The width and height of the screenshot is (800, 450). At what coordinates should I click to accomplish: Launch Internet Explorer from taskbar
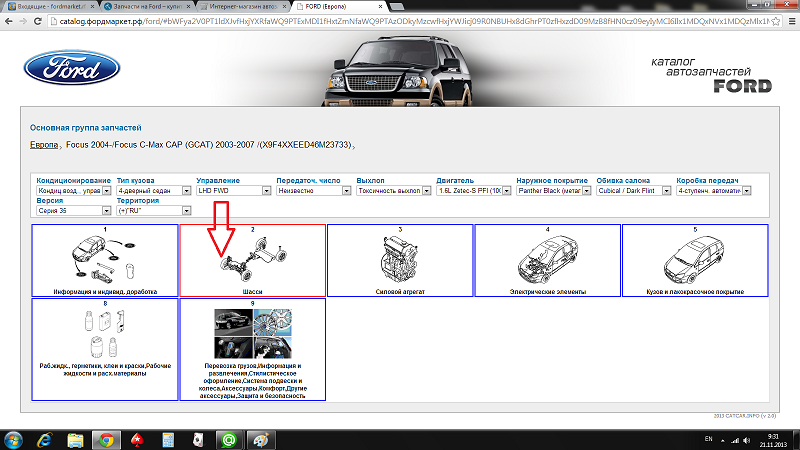pos(45,440)
